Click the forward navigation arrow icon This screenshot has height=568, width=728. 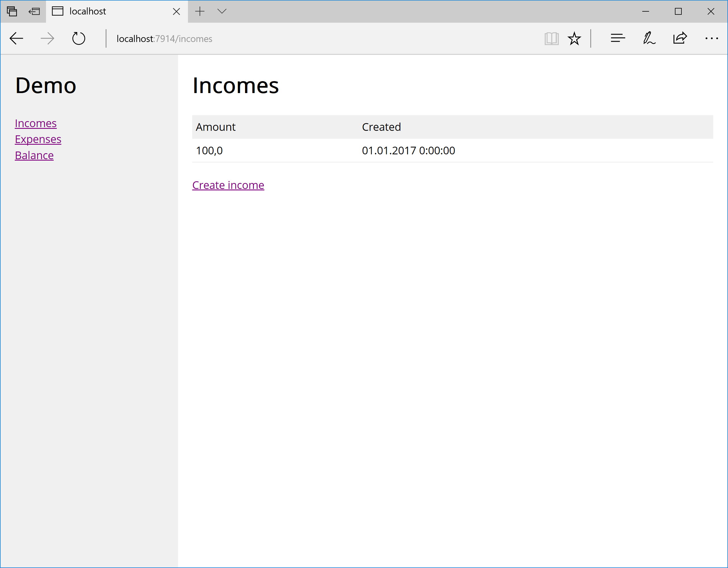point(47,38)
